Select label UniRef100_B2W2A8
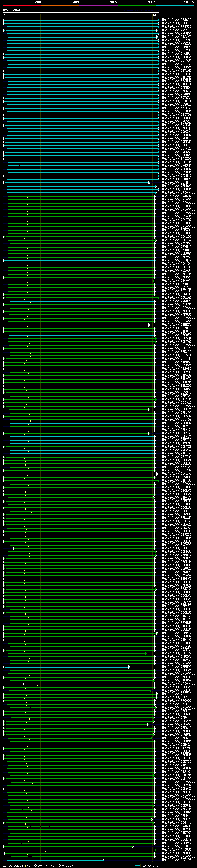The image size is (197, 868). click(177, 298)
